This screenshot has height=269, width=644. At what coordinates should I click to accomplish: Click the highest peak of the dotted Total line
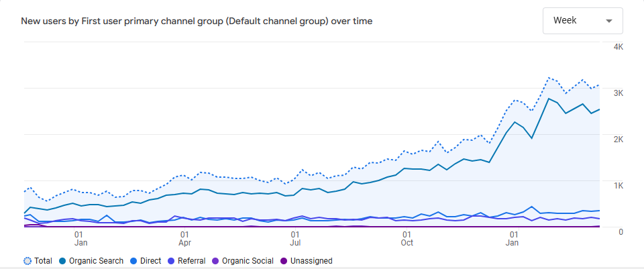point(549,78)
